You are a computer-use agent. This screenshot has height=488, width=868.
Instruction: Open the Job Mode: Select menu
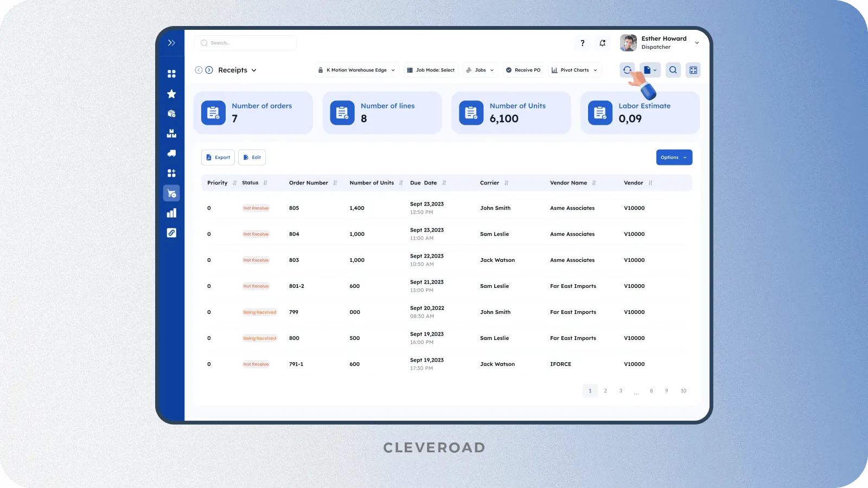pos(431,70)
